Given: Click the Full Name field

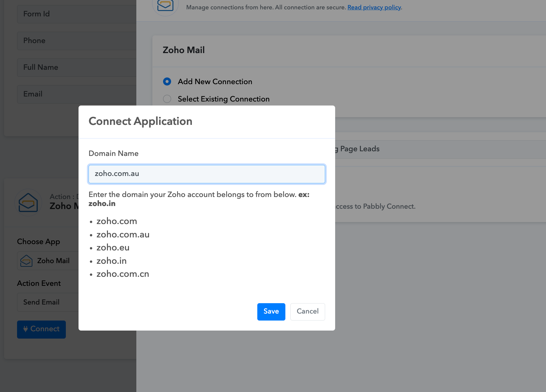Looking at the screenshot, I should (x=77, y=67).
